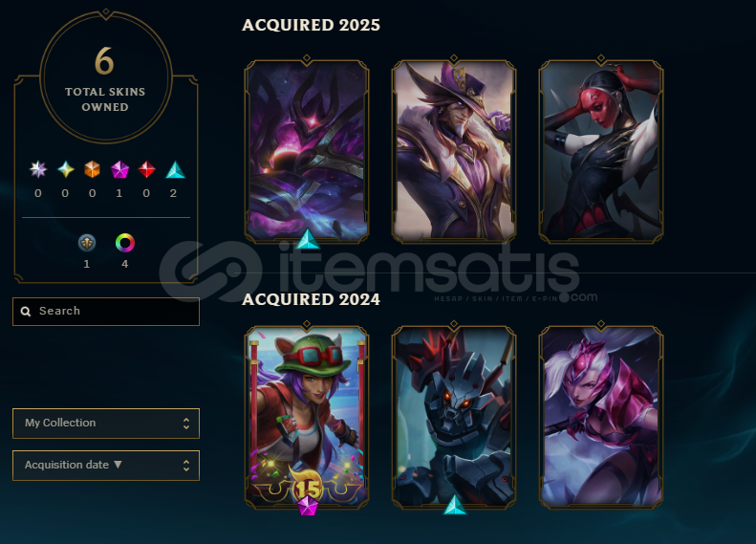Open the green hat anniversary skin card
The width and height of the screenshot is (756, 544).
307,417
